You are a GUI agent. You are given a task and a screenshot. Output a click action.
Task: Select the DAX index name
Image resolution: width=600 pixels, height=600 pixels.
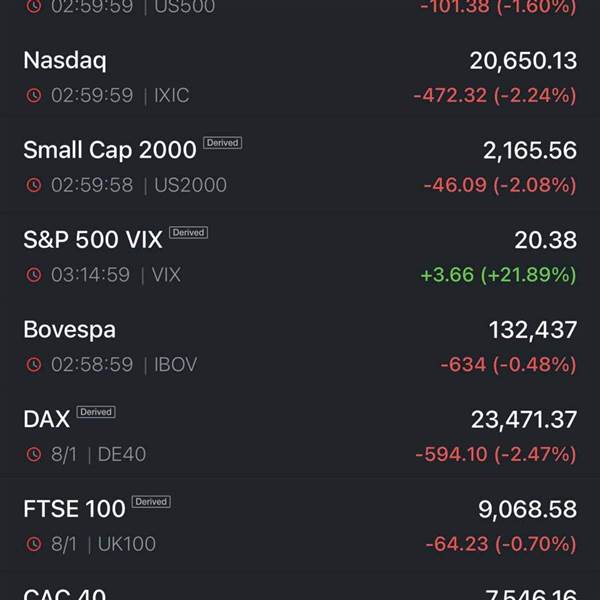pyautogui.click(x=47, y=419)
